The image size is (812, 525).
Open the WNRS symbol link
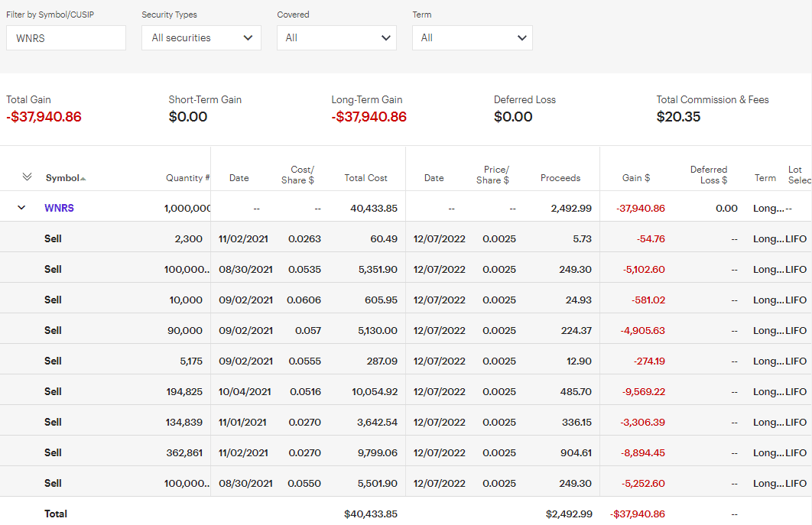click(59, 208)
